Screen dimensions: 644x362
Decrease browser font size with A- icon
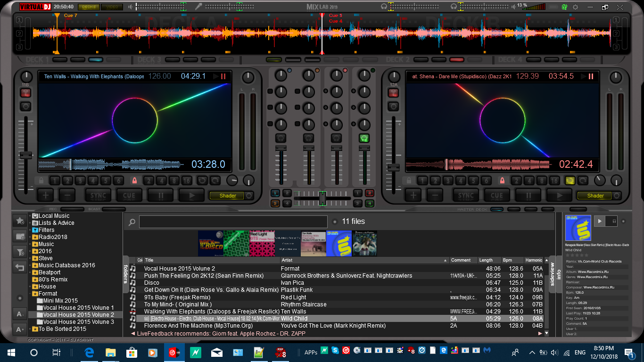point(20,314)
